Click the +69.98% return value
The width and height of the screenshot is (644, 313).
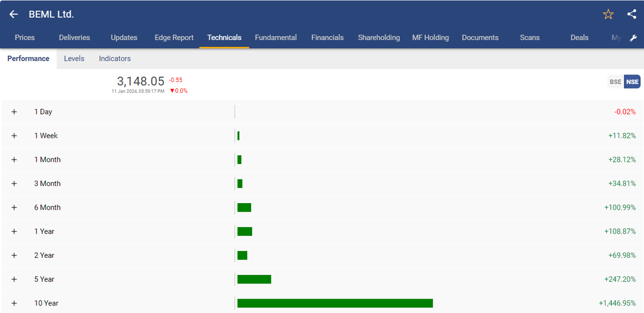coord(622,255)
